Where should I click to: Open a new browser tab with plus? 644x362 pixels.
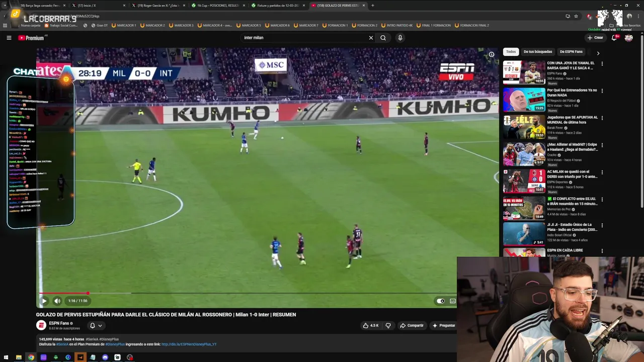pyautogui.click(x=372, y=6)
